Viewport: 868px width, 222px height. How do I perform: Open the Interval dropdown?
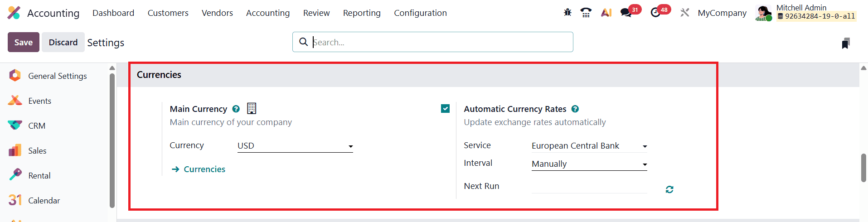[x=589, y=164]
